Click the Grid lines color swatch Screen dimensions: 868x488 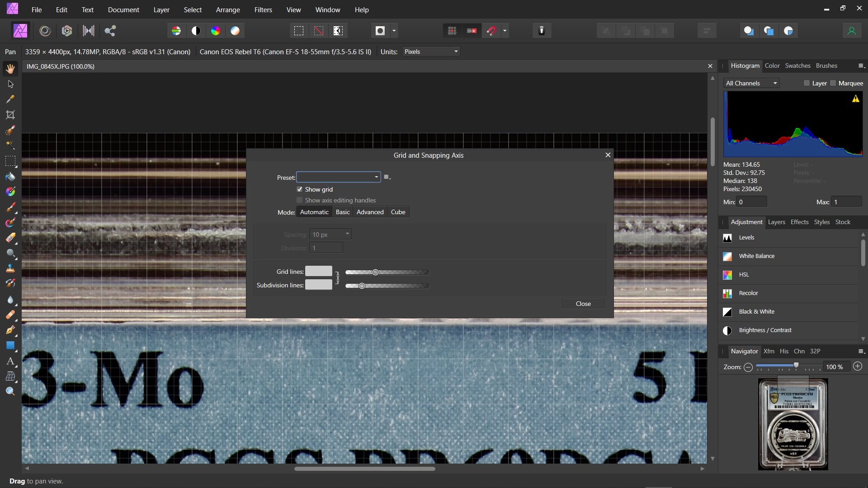point(319,271)
